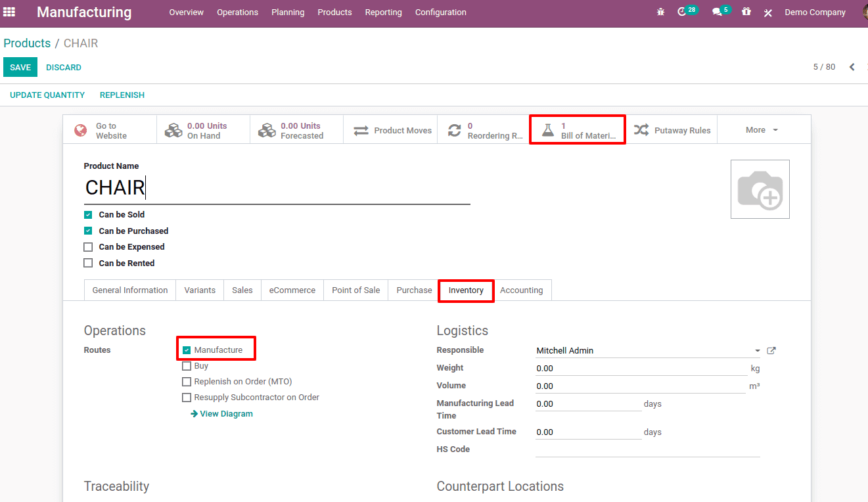868x502 pixels.
Task: Open the Reporting menu
Action: pyautogui.click(x=383, y=12)
